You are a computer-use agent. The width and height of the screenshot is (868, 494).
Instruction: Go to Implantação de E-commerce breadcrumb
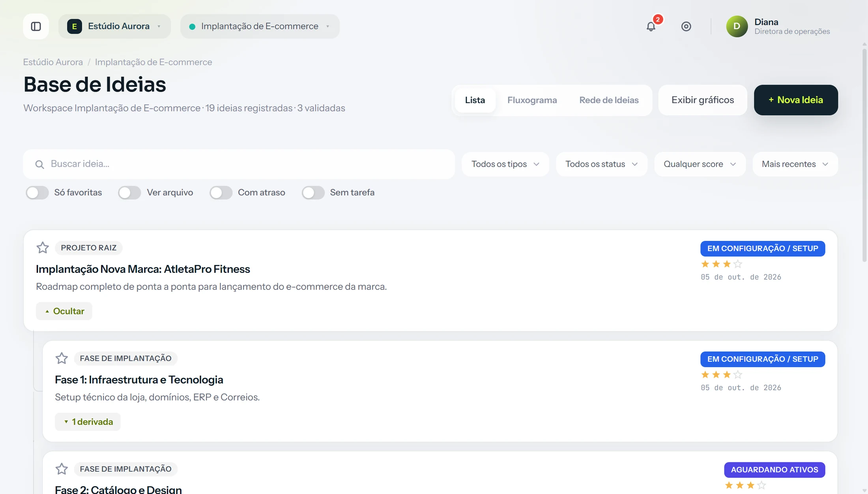[153, 62]
